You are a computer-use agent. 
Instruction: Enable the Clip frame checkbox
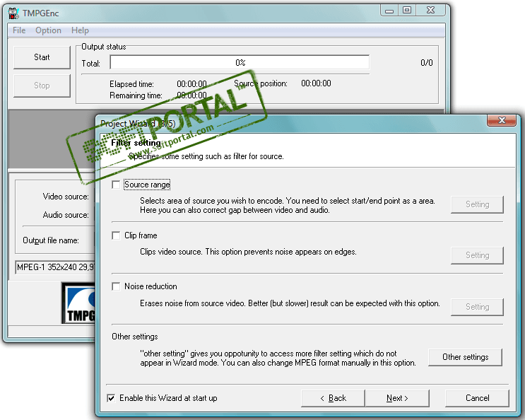(x=116, y=235)
